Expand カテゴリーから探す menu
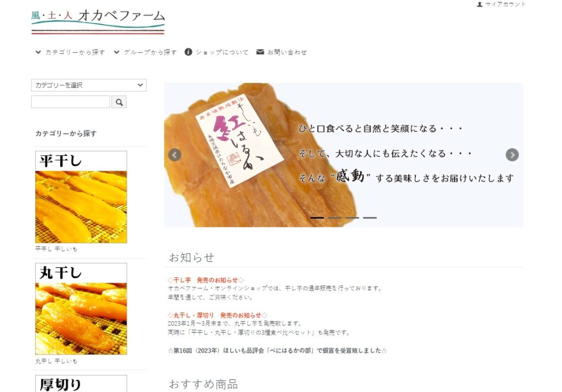This screenshot has height=392, width=562. (71, 52)
